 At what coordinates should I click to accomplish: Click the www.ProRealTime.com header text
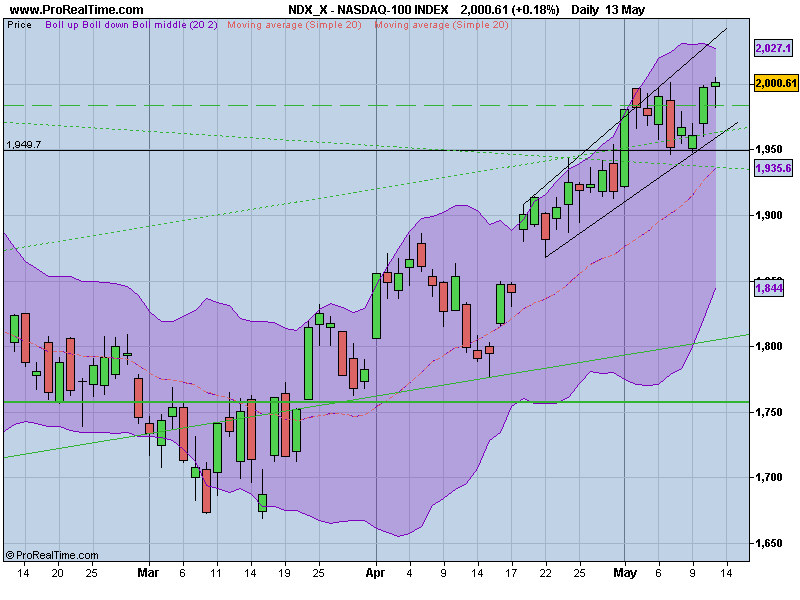[x=77, y=10]
